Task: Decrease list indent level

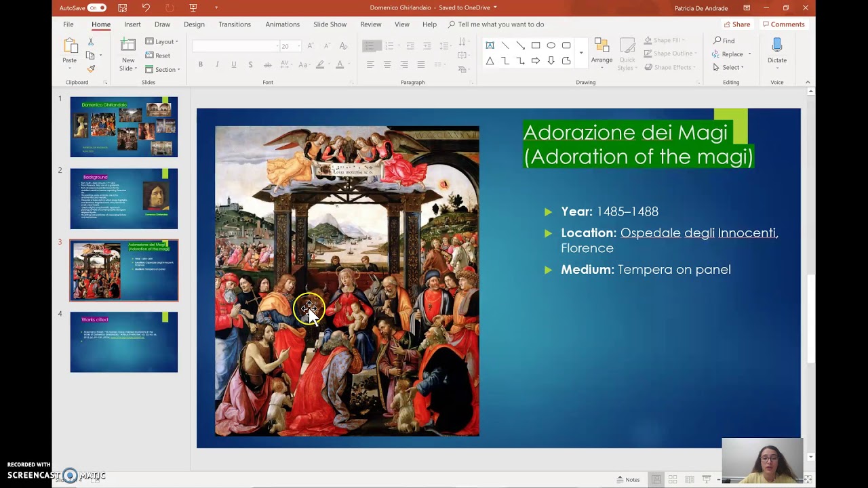Action: (410, 45)
